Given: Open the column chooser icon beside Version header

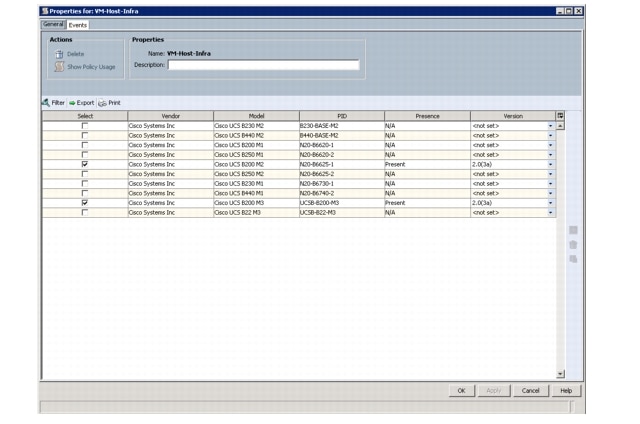Looking at the screenshot, I should (x=560, y=116).
